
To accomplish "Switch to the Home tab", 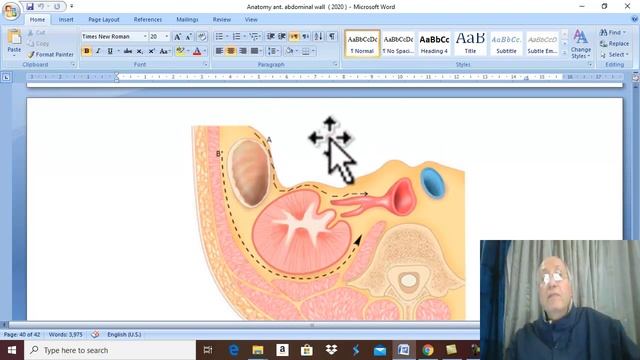I will point(37,19).
